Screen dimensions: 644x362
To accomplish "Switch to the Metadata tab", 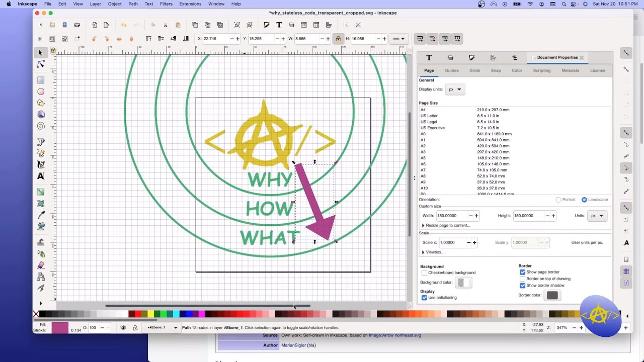I will (x=570, y=70).
